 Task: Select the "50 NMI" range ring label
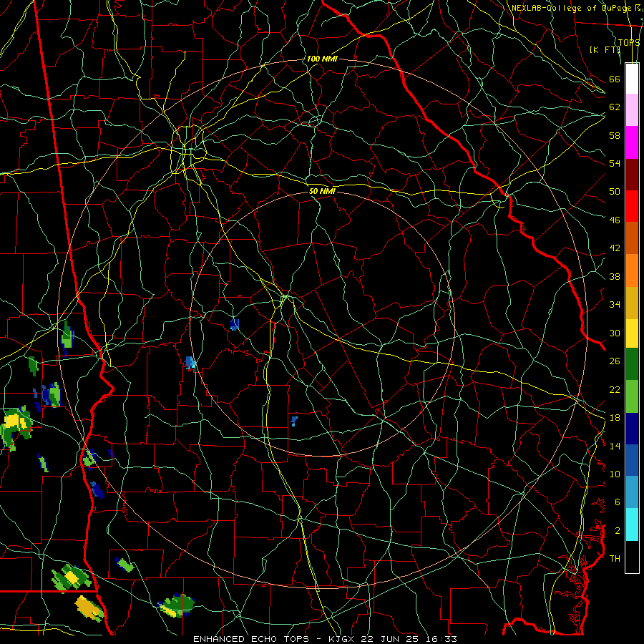[322, 191]
